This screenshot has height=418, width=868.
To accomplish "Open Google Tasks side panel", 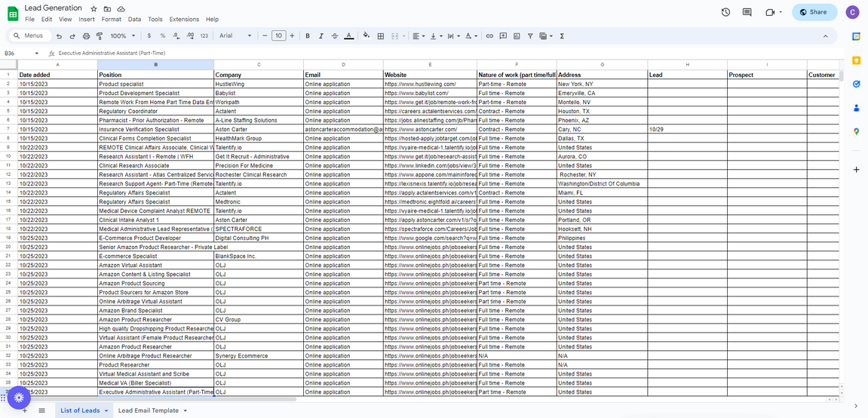I will (857, 85).
